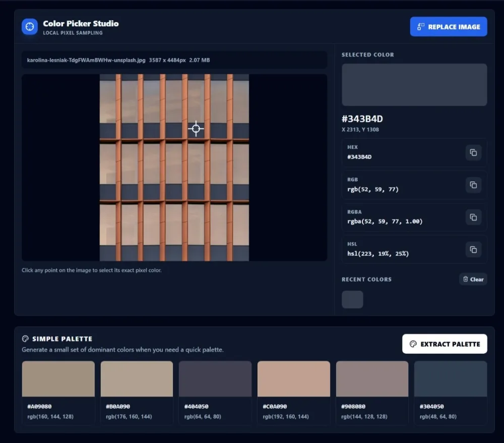Viewport: 504px width, 443px height.
Task: Copy the RGBA color value
Action: 473,217
